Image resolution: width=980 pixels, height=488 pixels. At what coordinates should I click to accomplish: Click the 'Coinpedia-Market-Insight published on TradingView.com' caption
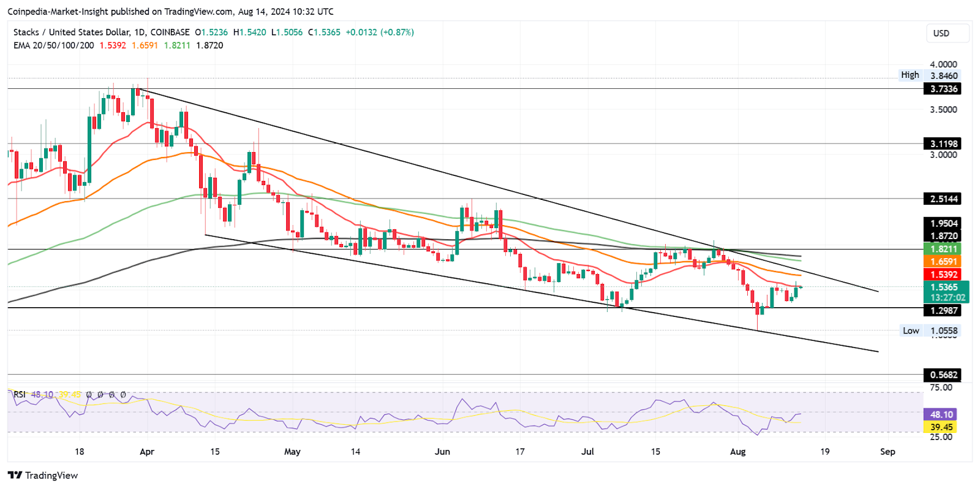coord(120,12)
